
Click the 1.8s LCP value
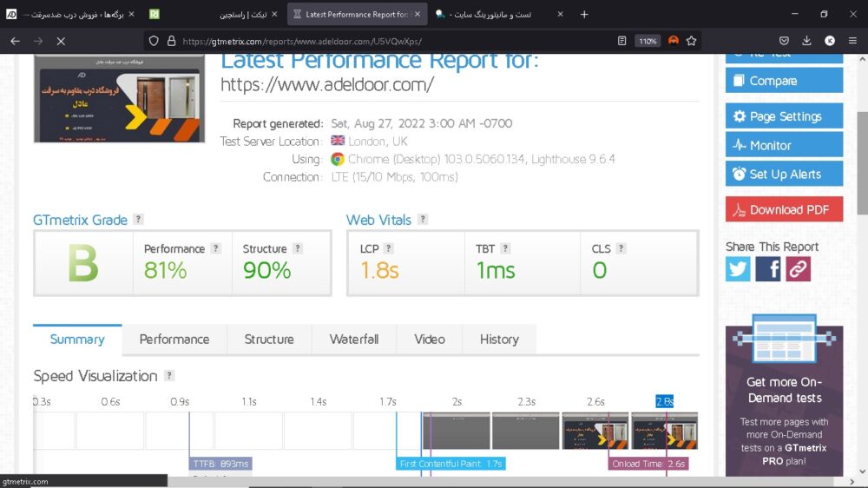[x=379, y=270]
